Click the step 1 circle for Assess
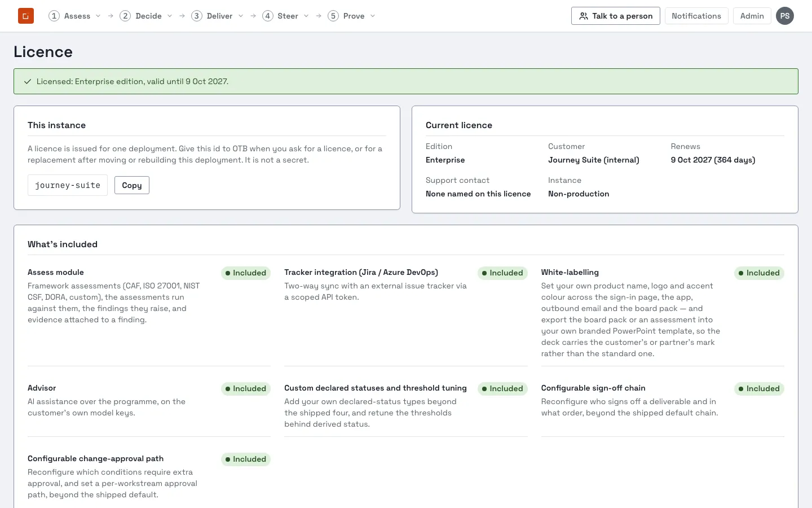The image size is (812, 508). coord(54,16)
